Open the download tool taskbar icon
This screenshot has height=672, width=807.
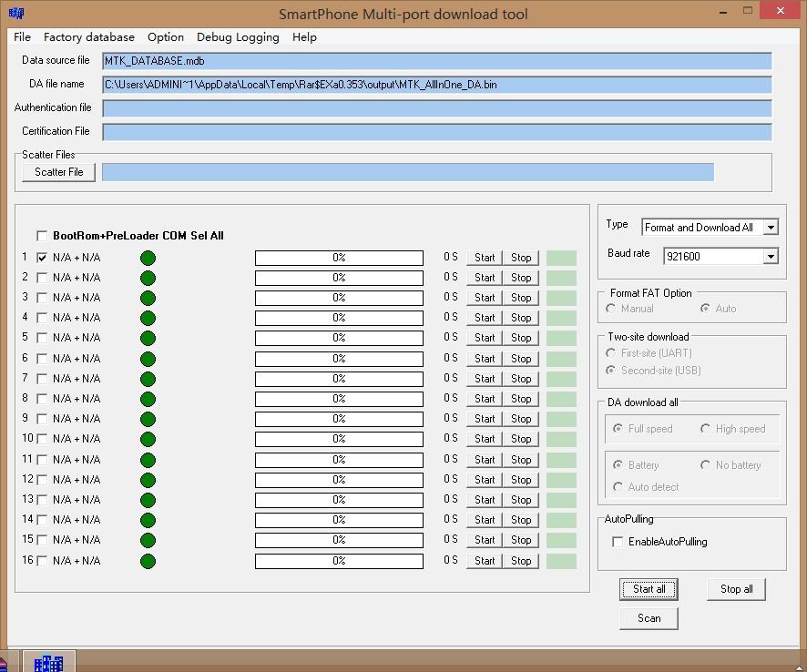click(49, 662)
